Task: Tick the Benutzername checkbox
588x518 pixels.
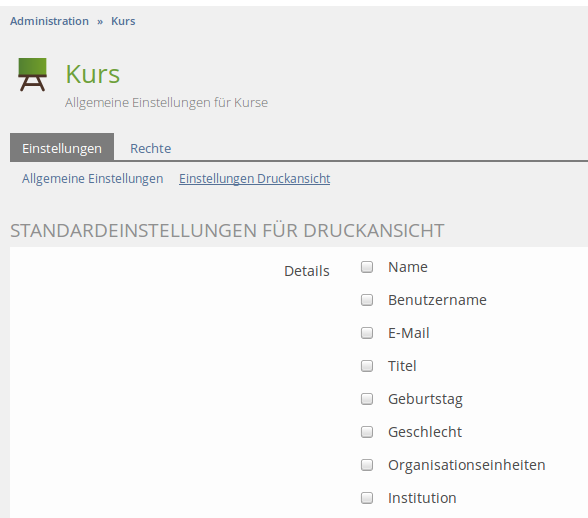Action: pos(367,300)
